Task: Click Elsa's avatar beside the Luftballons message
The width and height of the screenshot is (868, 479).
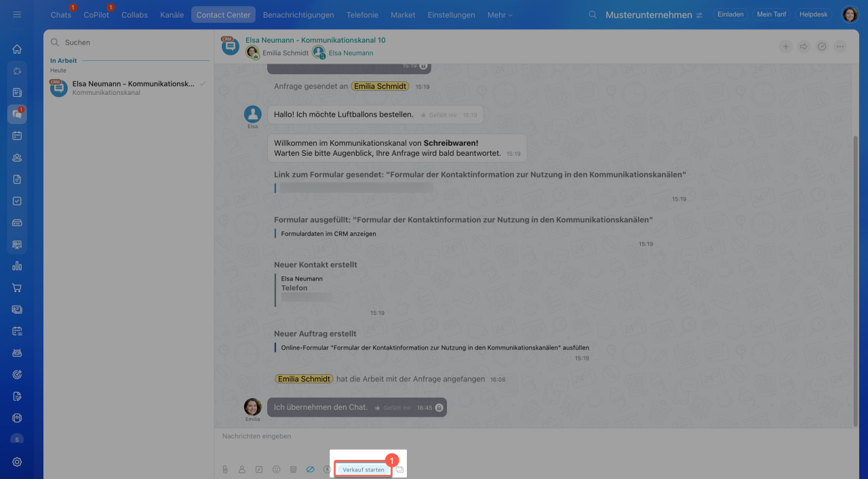Action: click(253, 114)
